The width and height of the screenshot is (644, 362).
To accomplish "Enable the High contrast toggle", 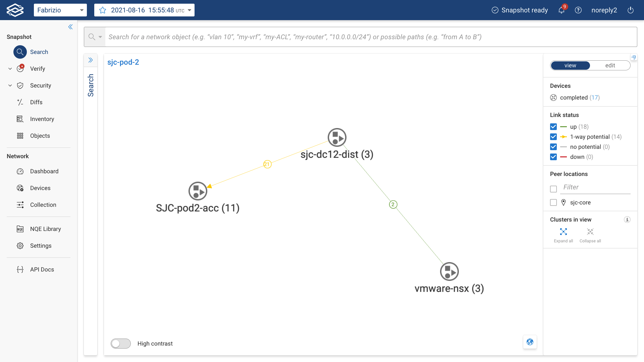I will coord(120,344).
